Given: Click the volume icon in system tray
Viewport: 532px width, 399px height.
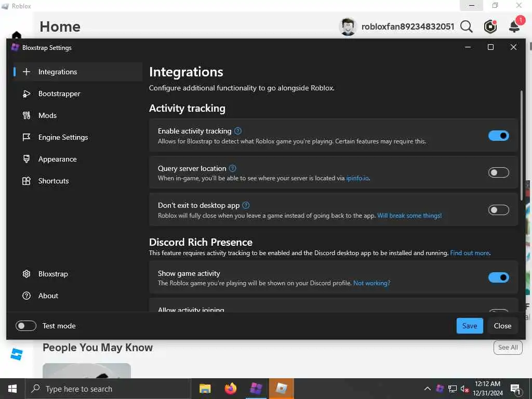Looking at the screenshot, I should click(x=465, y=389).
